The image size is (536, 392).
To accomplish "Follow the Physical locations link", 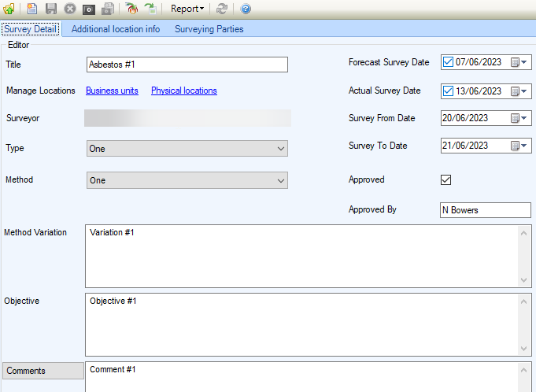I will pyautogui.click(x=183, y=91).
